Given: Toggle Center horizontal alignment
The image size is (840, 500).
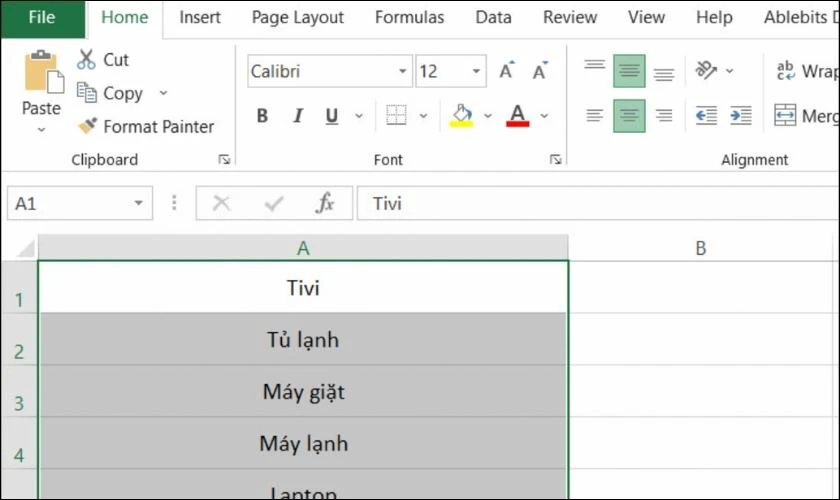Looking at the screenshot, I should coord(629,116).
